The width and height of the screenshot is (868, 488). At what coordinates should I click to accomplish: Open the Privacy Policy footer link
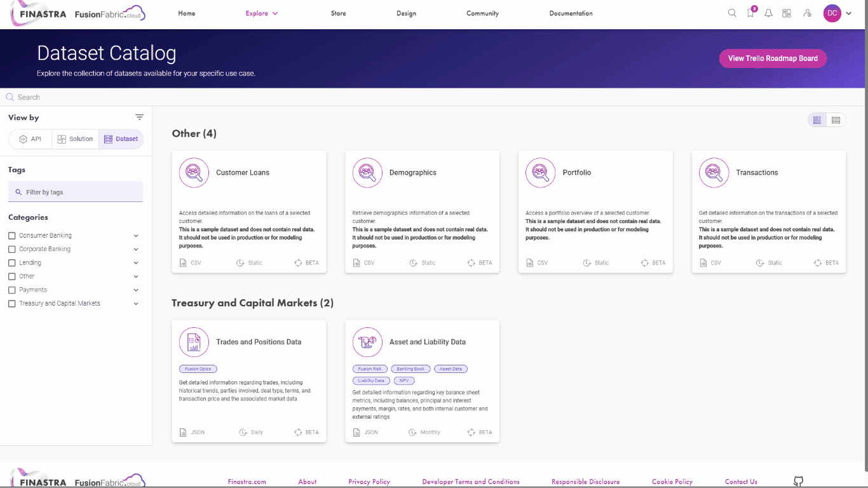369,482
